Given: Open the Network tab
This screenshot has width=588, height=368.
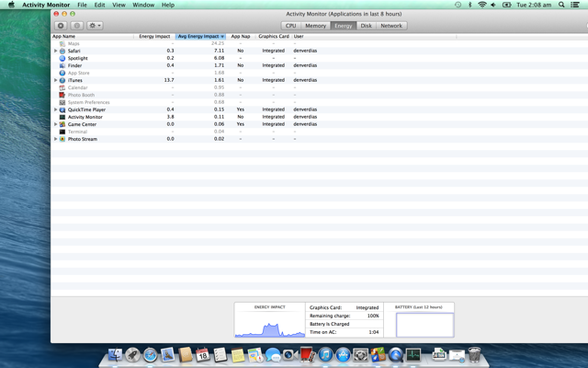Looking at the screenshot, I should coord(391,26).
